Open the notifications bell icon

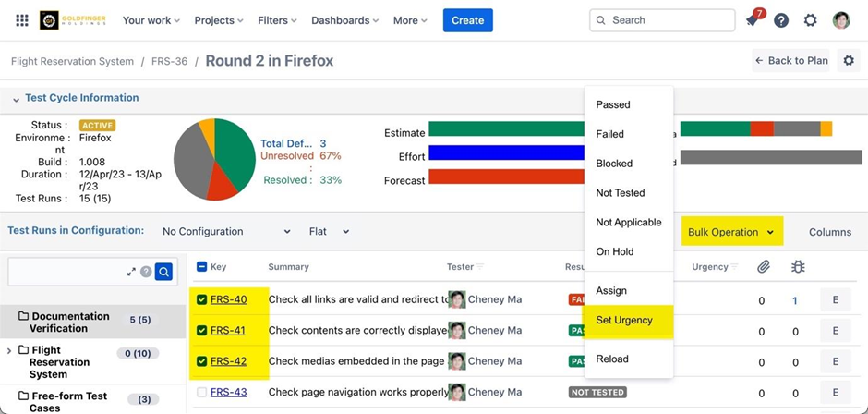(753, 20)
